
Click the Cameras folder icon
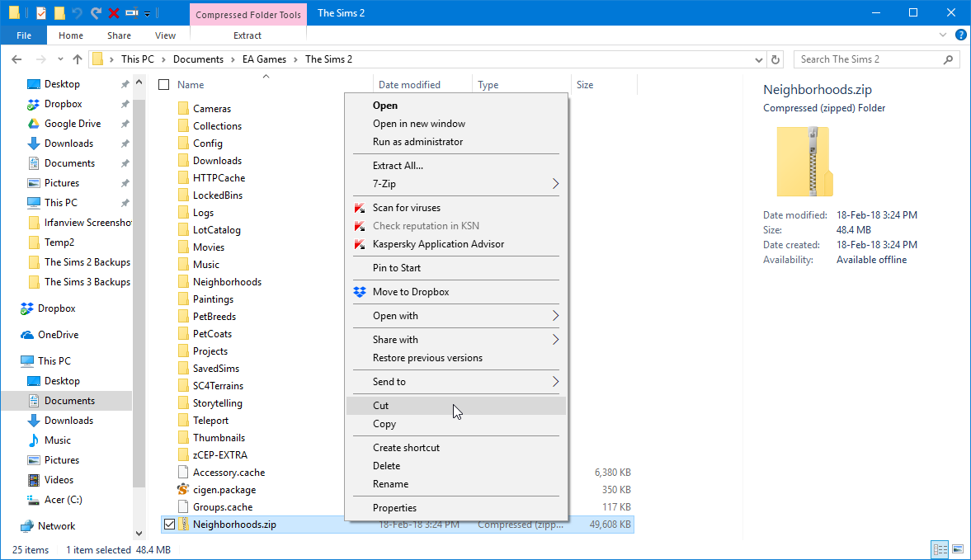point(183,108)
